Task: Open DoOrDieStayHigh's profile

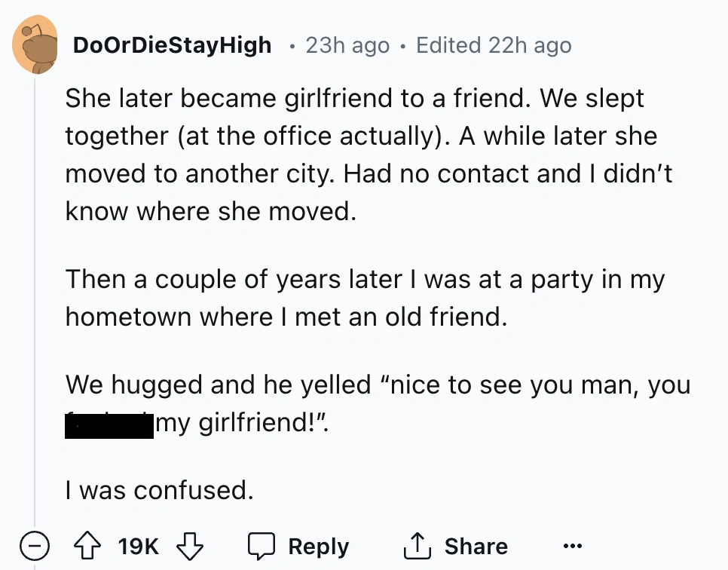Action: (x=172, y=44)
